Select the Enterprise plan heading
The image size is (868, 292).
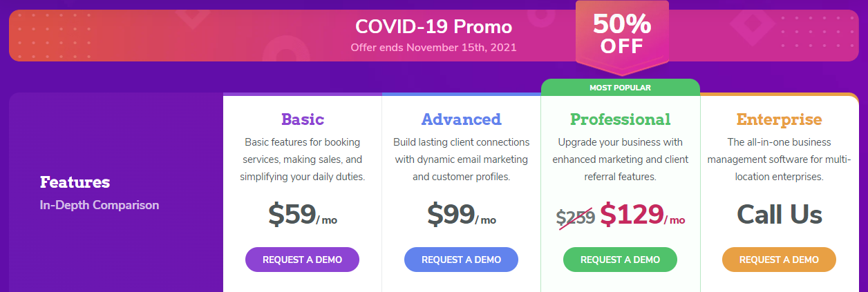[x=779, y=119]
